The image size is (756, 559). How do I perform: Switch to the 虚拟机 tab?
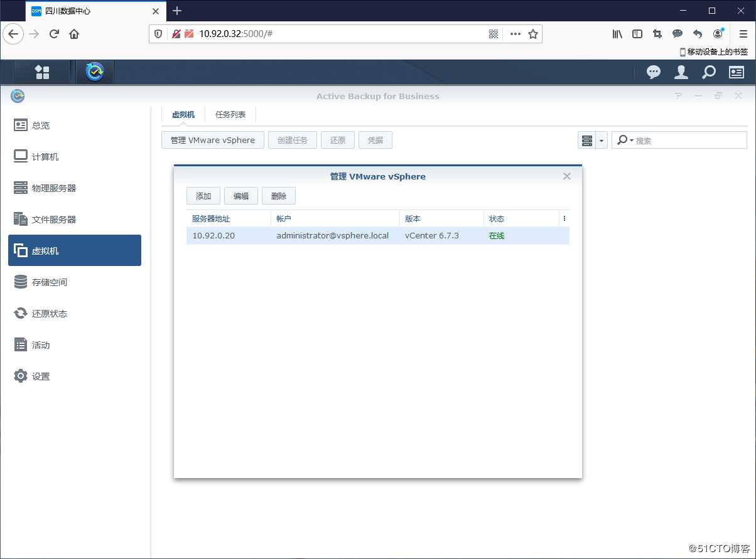pos(183,115)
